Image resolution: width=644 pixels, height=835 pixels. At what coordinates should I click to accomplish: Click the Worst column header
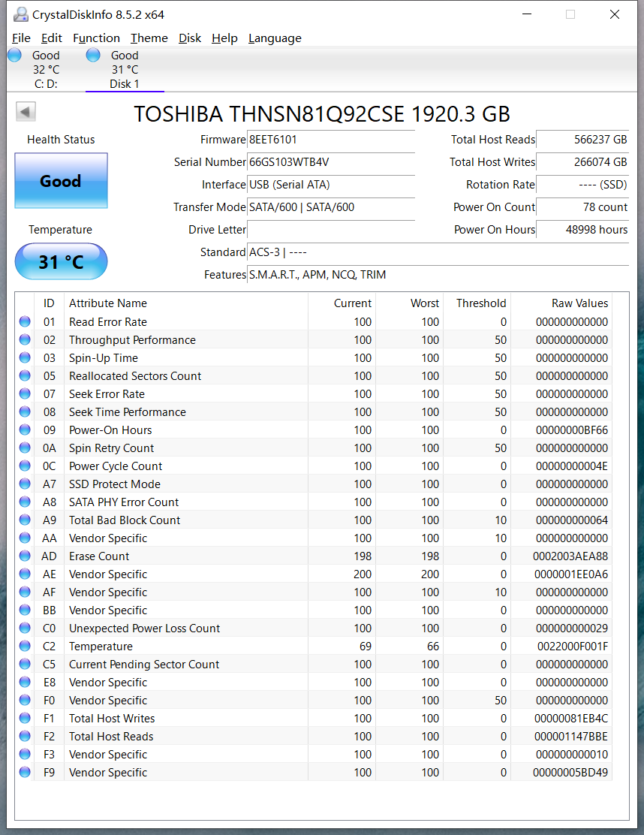(x=409, y=303)
